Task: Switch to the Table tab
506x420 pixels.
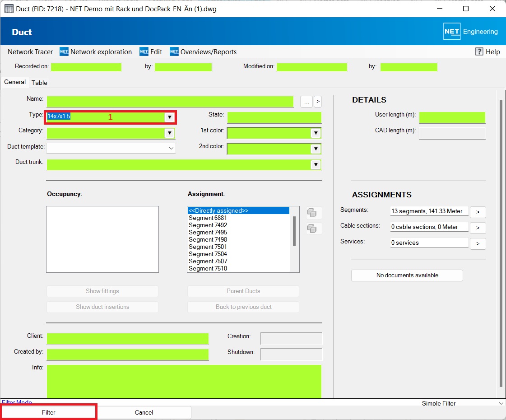Action: [39, 83]
